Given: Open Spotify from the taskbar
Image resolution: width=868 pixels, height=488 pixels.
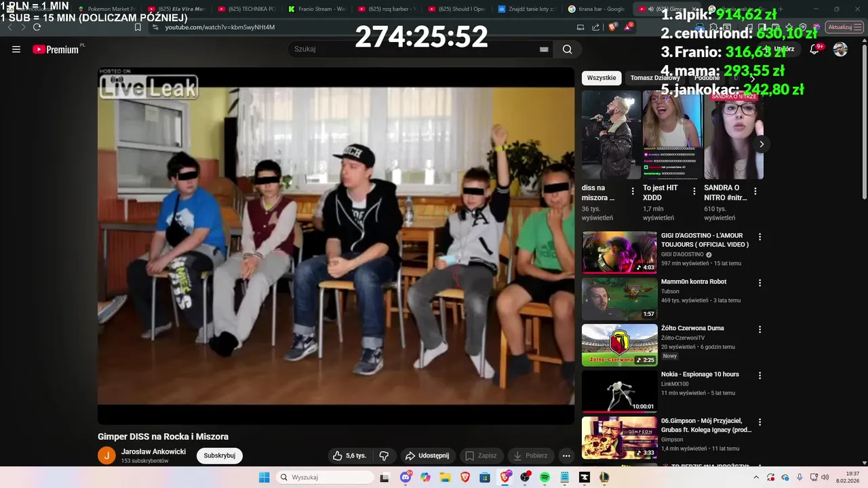Looking at the screenshot, I should (x=545, y=477).
